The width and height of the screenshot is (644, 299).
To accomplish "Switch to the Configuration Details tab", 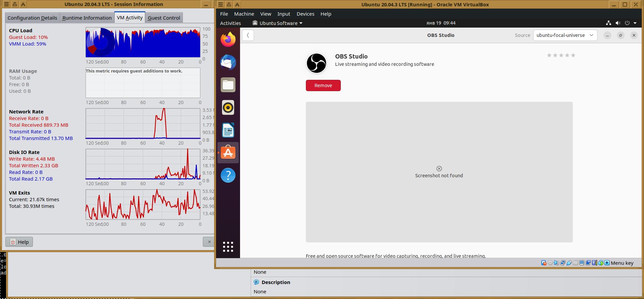I will point(32,18).
